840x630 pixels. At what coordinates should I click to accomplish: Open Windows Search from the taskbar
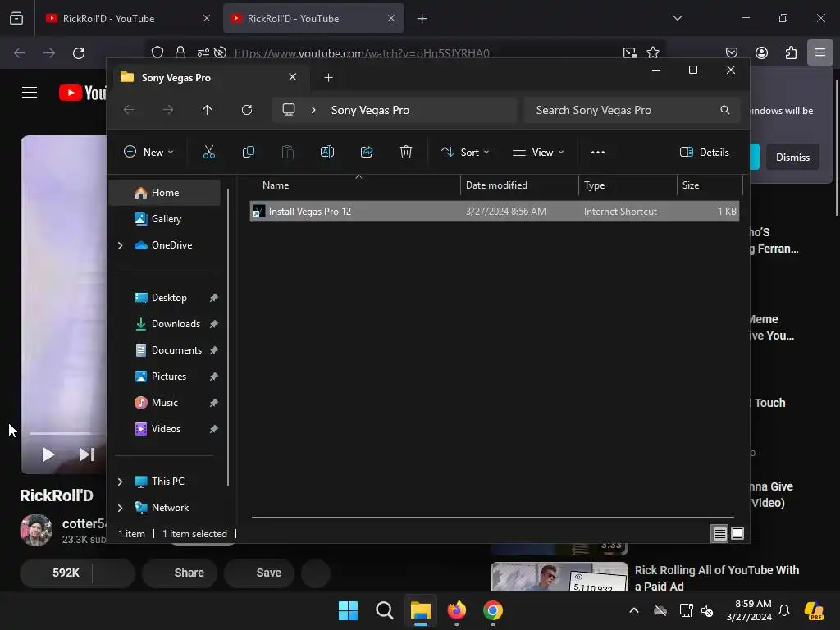[384, 610]
